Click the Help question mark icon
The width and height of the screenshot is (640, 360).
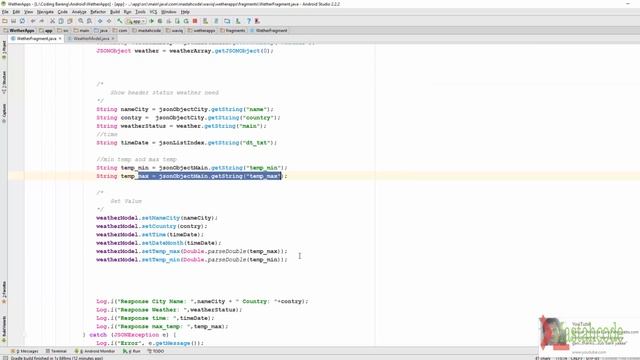(249, 21)
